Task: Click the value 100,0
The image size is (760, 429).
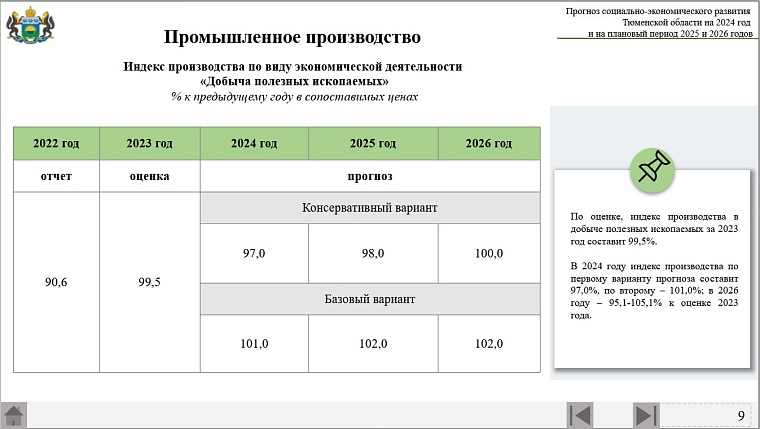Action: (489, 254)
